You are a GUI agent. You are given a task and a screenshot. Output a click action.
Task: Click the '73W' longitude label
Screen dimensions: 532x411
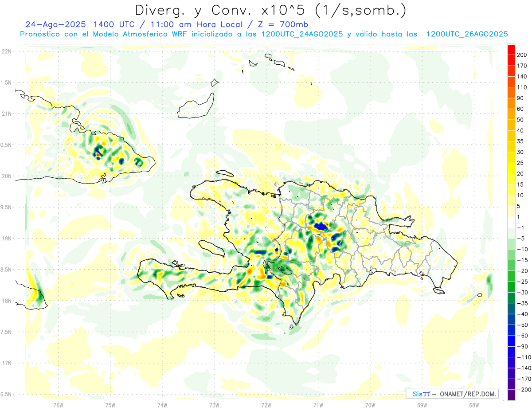[214, 405]
